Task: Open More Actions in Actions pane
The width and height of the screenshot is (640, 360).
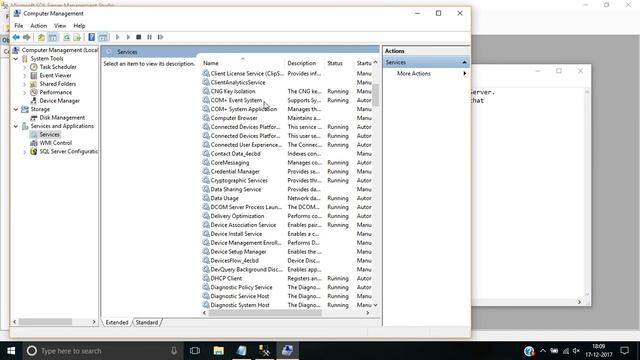Action: coord(414,73)
